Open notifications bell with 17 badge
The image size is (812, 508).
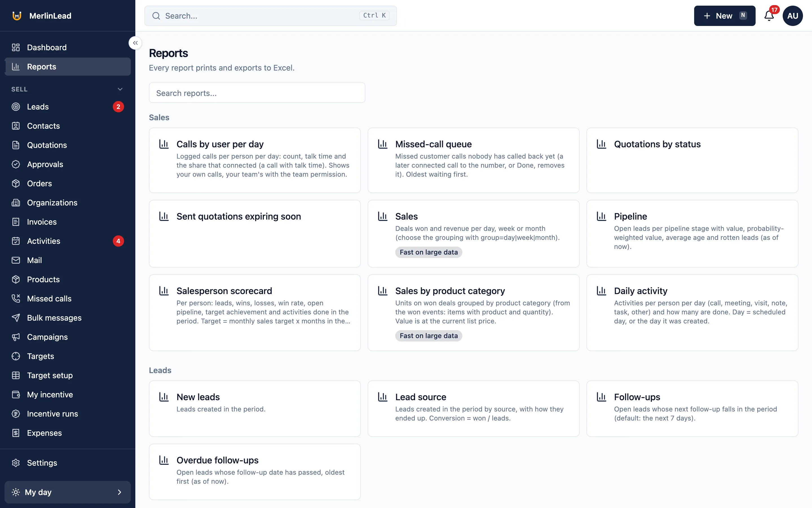tap(769, 16)
